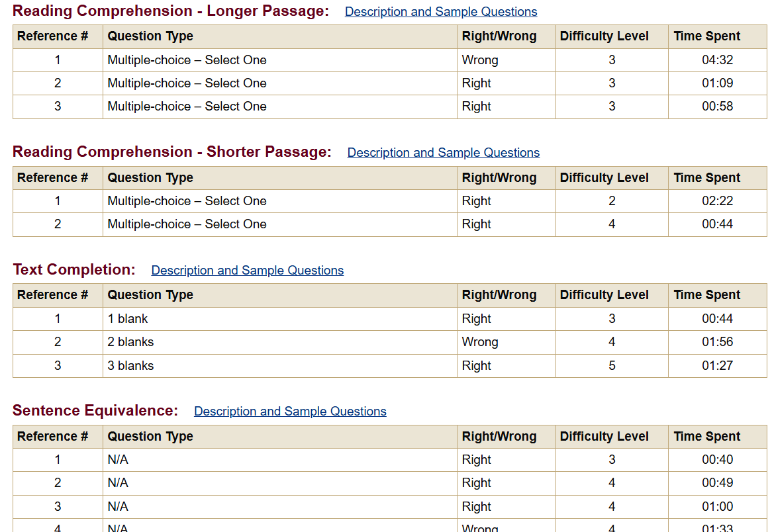Select the time spent value "01:27"
The height and width of the screenshot is (532, 770).
(x=718, y=366)
